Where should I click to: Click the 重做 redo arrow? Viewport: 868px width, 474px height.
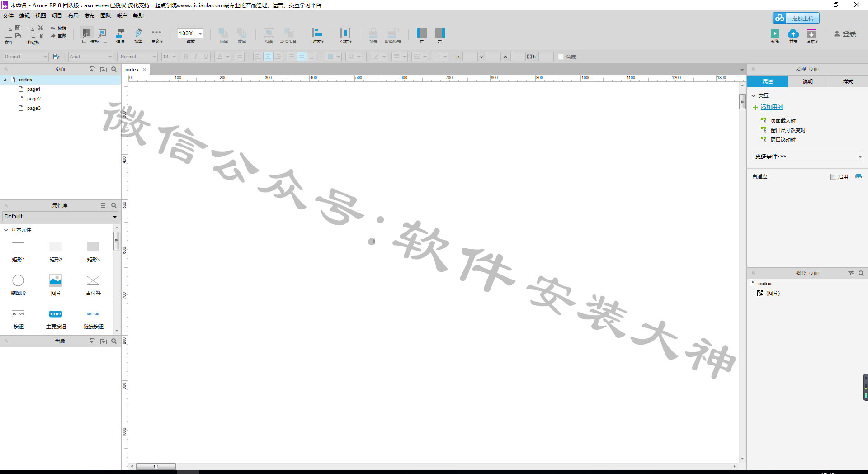coord(53,36)
